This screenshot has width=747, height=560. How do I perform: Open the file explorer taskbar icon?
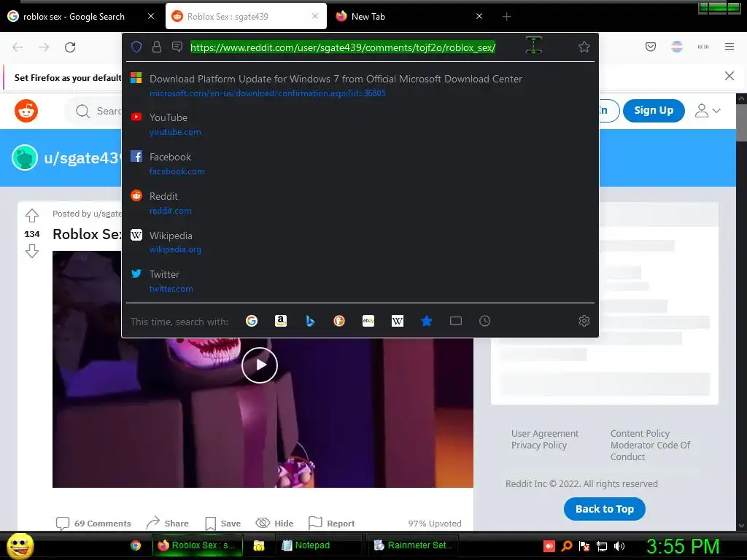click(x=259, y=545)
